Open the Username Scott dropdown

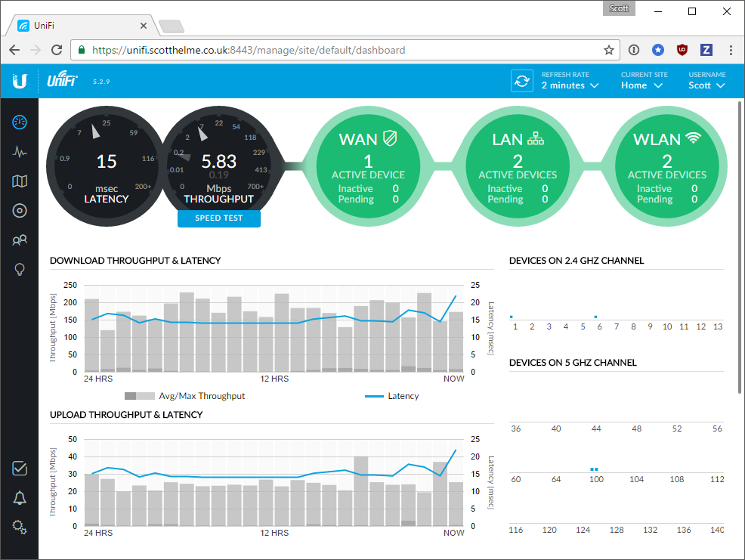pyautogui.click(x=706, y=85)
